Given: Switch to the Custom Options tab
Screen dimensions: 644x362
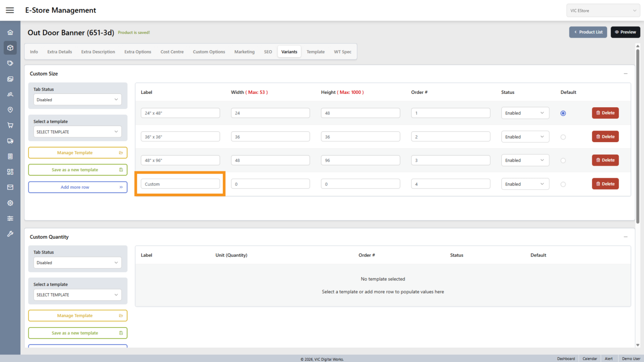Looking at the screenshot, I should pyautogui.click(x=209, y=52).
